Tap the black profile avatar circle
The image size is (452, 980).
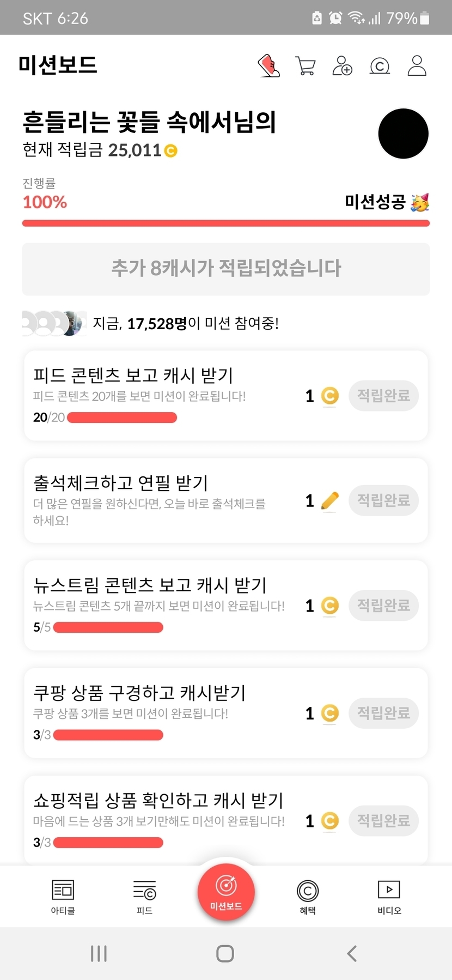click(404, 134)
